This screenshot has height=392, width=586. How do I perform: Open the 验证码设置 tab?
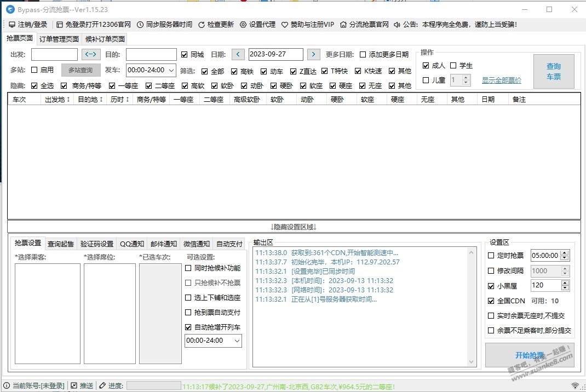[97, 244]
